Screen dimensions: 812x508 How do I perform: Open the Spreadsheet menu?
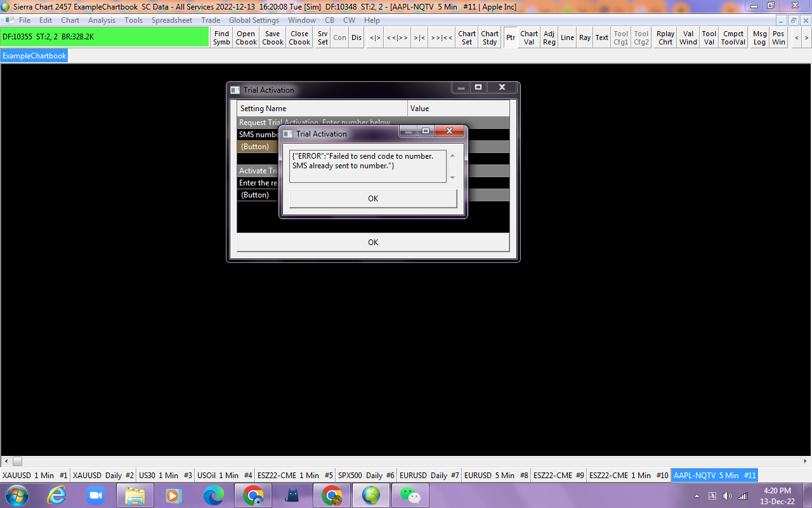click(172, 20)
